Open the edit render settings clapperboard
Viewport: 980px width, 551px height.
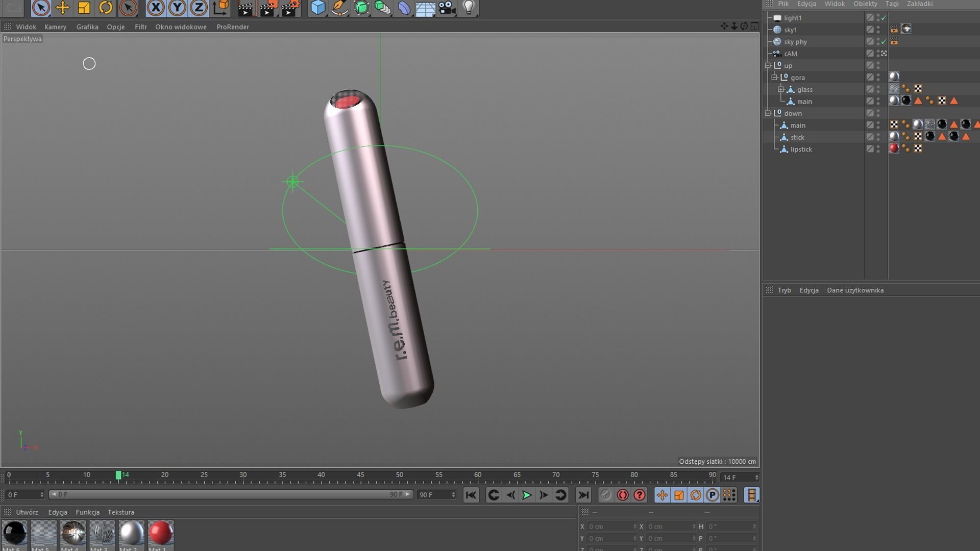pos(289,8)
